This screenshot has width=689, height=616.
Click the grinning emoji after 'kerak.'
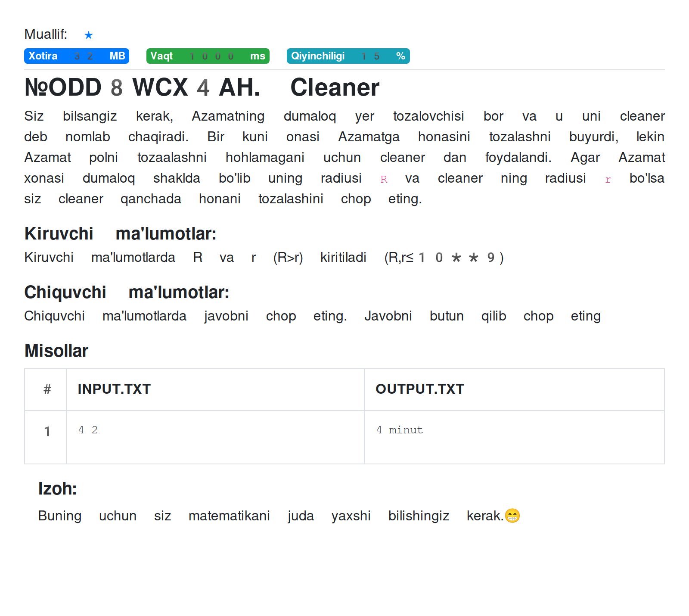coord(512,516)
